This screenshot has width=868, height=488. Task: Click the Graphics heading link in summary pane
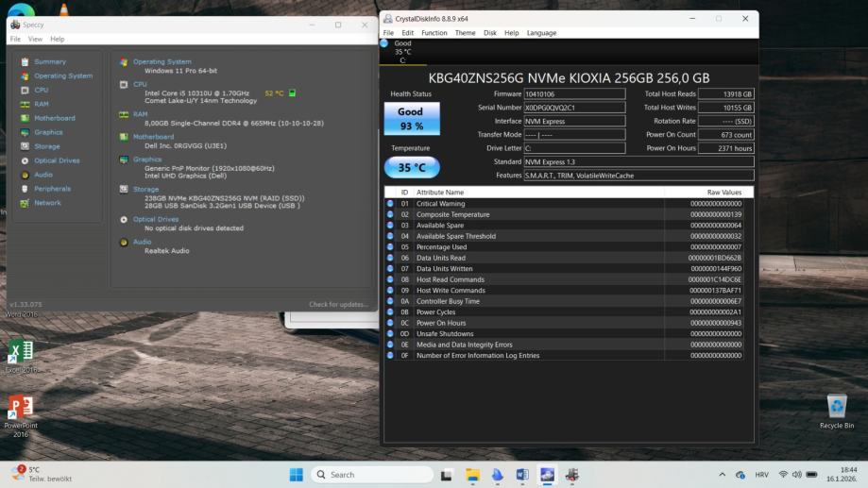146,160
